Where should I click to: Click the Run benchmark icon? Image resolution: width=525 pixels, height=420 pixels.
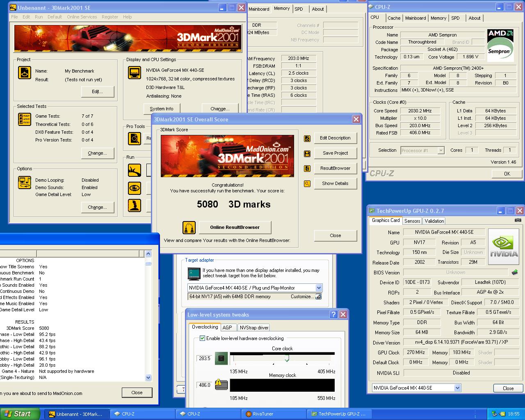(x=135, y=170)
